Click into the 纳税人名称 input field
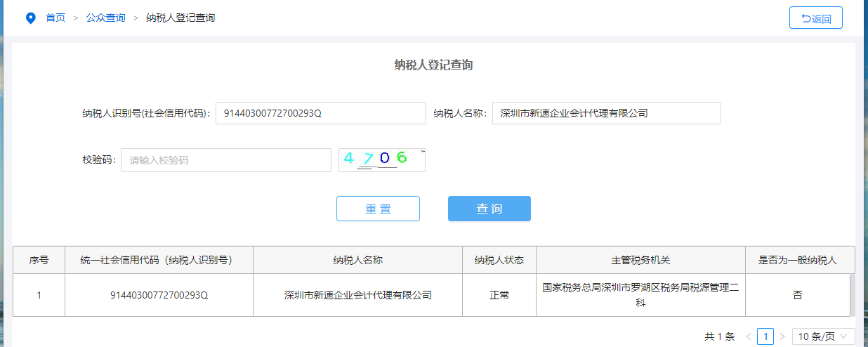 [x=606, y=113]
